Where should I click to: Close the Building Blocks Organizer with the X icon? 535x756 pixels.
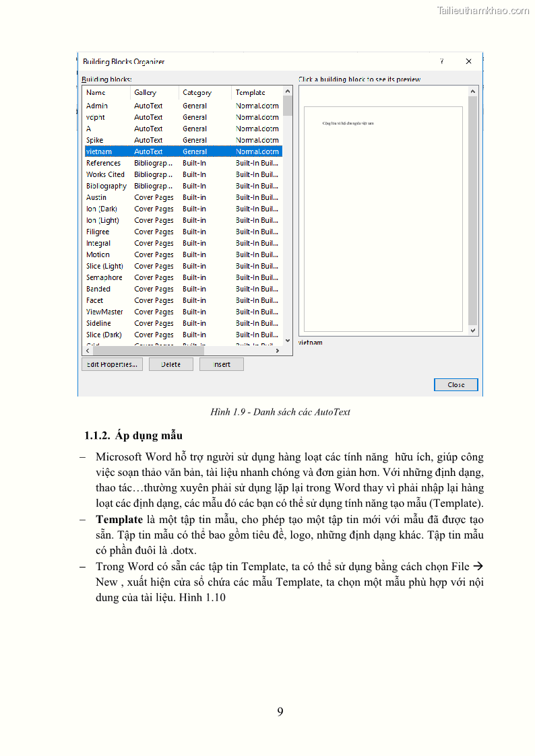468,61
